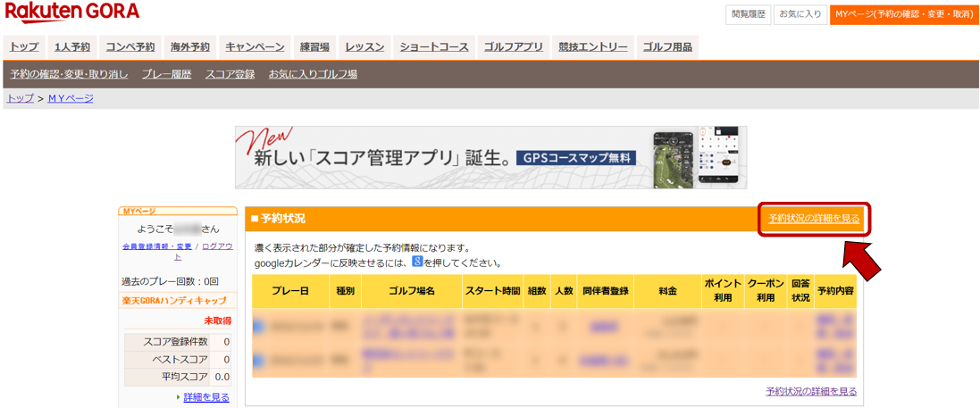Open the スコア管理アプリ promotional banner
980x408 pixels.
490,157
